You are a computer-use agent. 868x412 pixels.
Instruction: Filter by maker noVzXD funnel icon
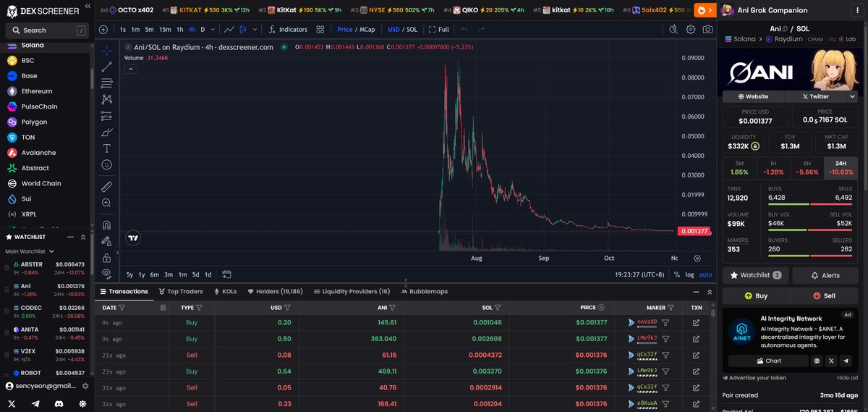click(x=665, y=322)
